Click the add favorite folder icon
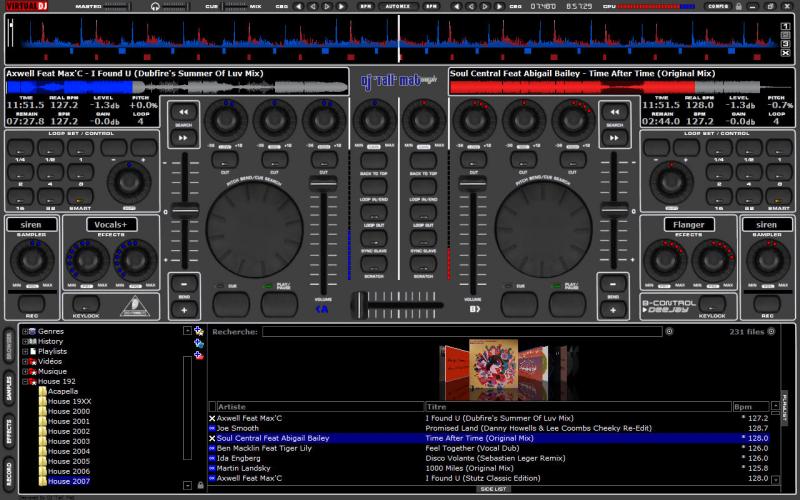 click(x=199, y=330)
